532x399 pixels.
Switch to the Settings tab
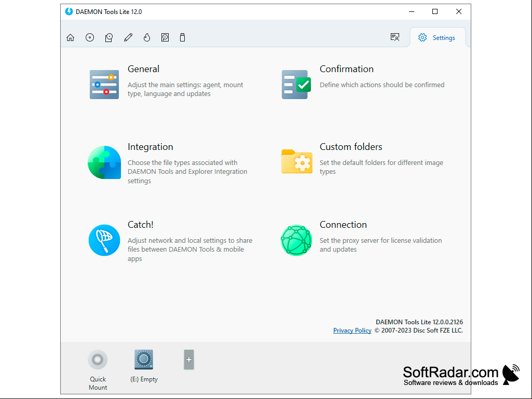point(438,38)
